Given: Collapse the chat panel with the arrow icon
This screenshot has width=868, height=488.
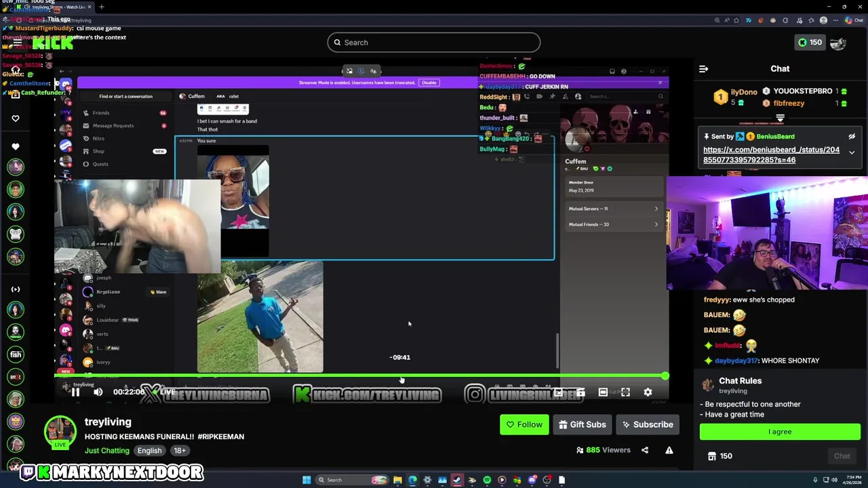Looking at the screenshot, I should 703,68.
